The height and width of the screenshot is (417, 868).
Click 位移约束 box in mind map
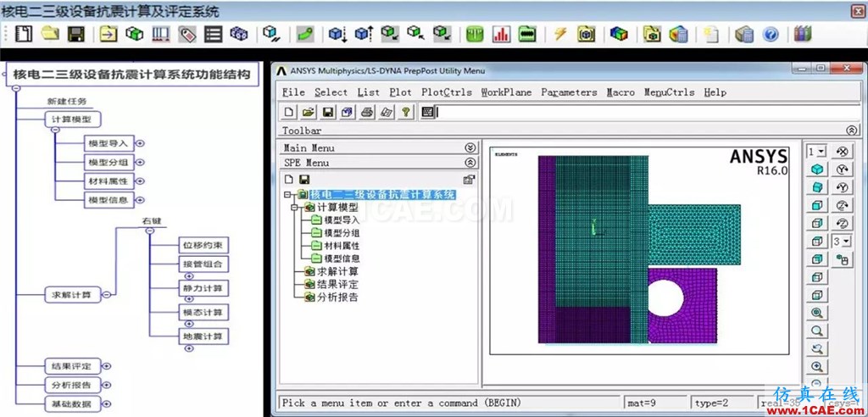(x=203, y=245)
